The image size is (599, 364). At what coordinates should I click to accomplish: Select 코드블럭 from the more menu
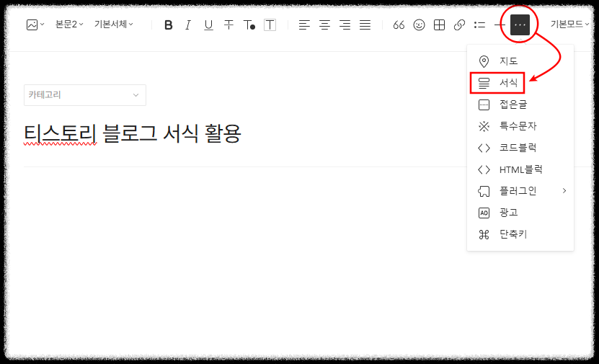click(520, 148)
